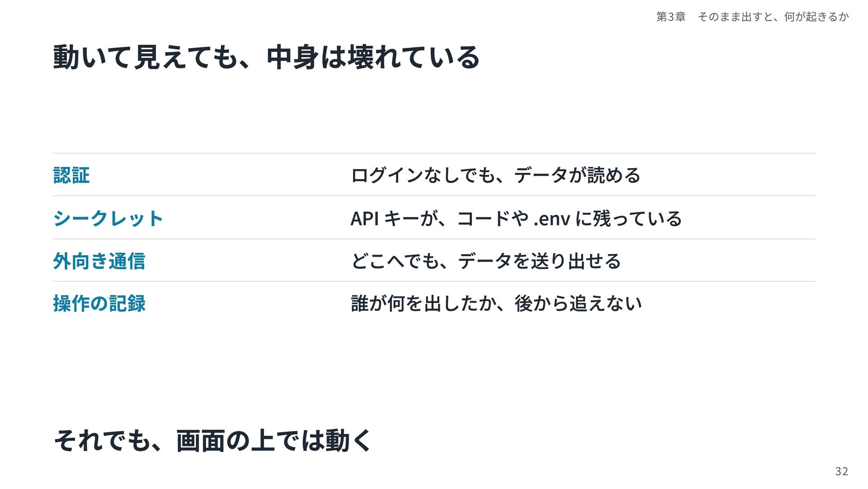The width and height of the screenshot is (868, 489).
Task: Click the word データ in the first row
Action: point(541,175)
